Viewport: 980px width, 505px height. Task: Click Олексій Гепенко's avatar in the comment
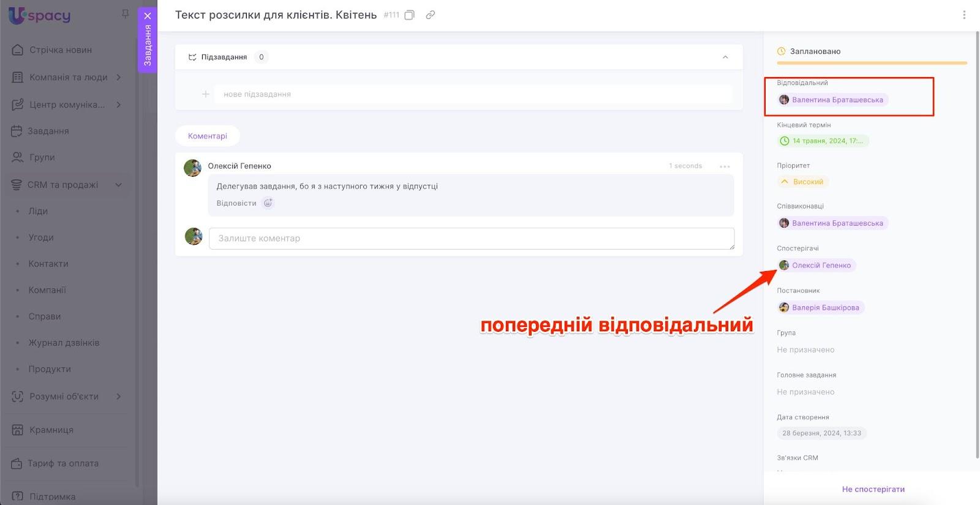click(193, 168)
